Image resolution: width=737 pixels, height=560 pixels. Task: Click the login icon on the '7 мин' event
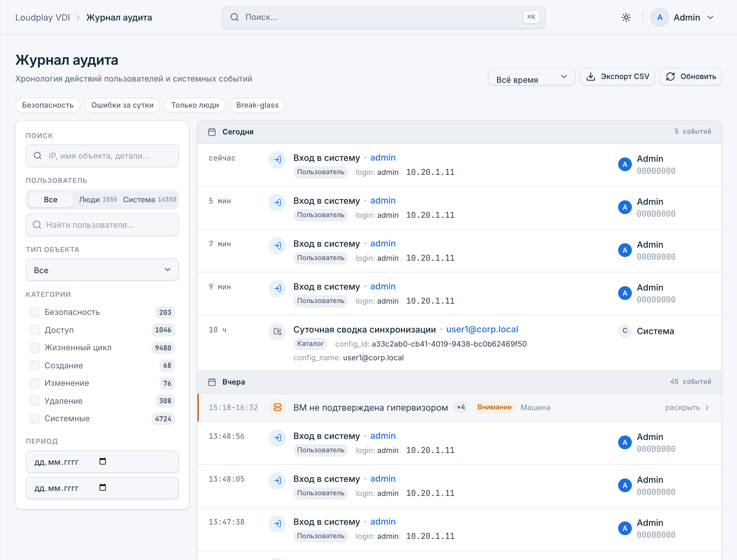[277, 246]
